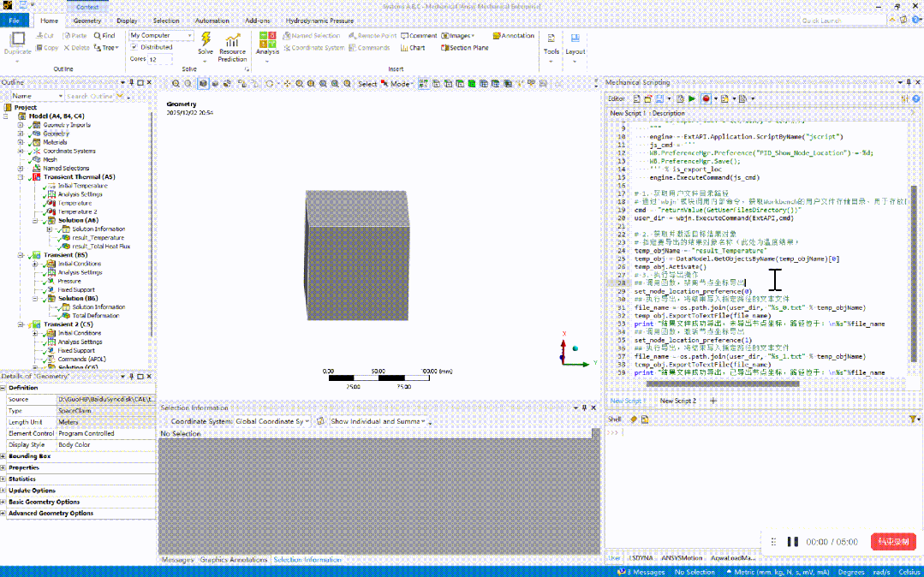Click the pan arrows icon in graphics toolbar
Screen dimensions: 924x577
coord(288,84)
